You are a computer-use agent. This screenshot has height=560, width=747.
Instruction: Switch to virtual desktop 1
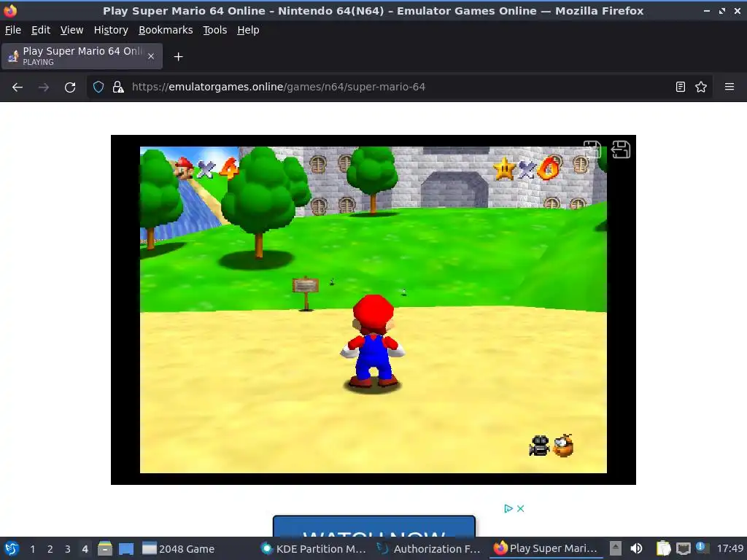pos(32,549)
